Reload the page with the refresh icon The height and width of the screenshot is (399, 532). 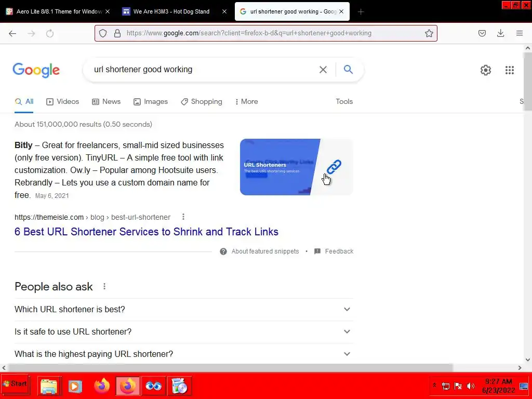[x=50, y=33]
